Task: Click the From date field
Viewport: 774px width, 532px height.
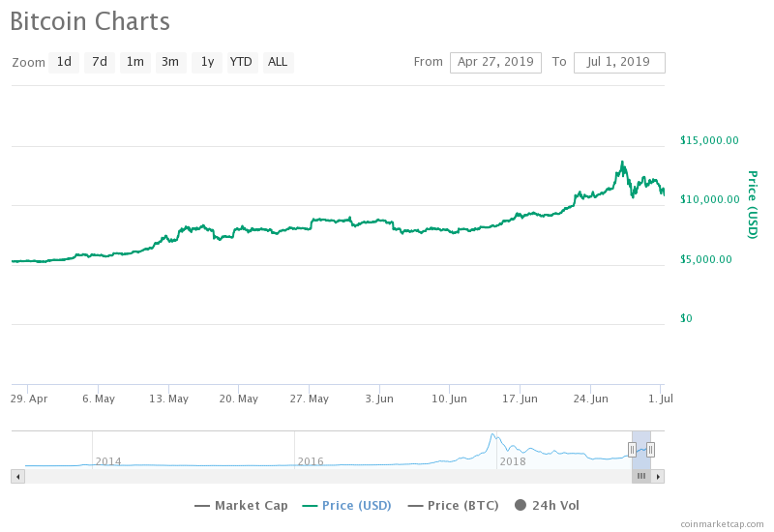Action: 495,62
